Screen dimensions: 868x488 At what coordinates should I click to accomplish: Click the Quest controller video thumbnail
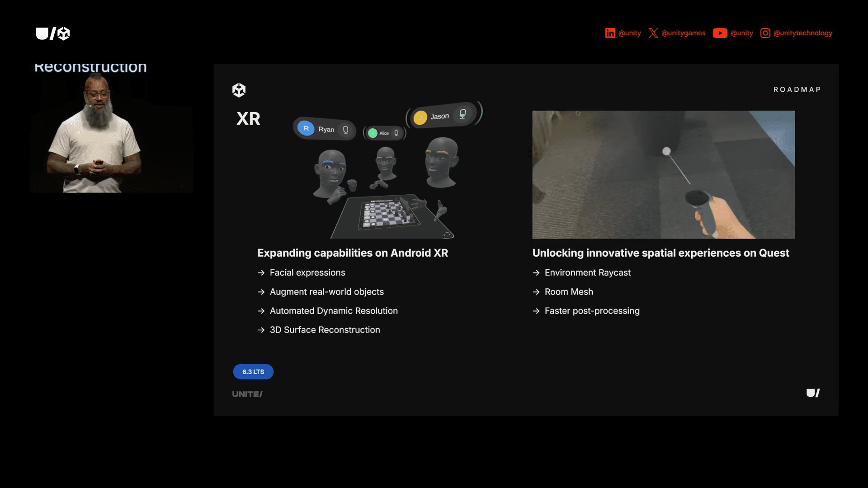tap(663, 174)
